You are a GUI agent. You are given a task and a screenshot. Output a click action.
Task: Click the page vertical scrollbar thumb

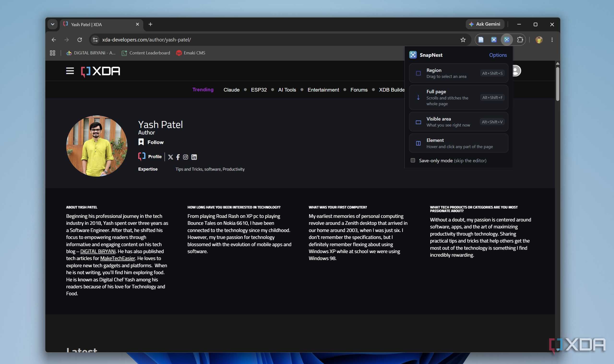(x=558, y=84)
